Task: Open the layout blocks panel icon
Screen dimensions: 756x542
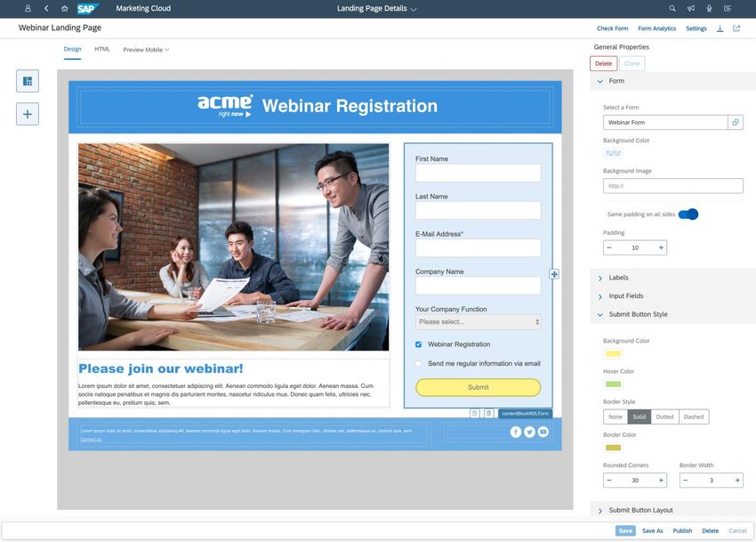Action: 28,81
